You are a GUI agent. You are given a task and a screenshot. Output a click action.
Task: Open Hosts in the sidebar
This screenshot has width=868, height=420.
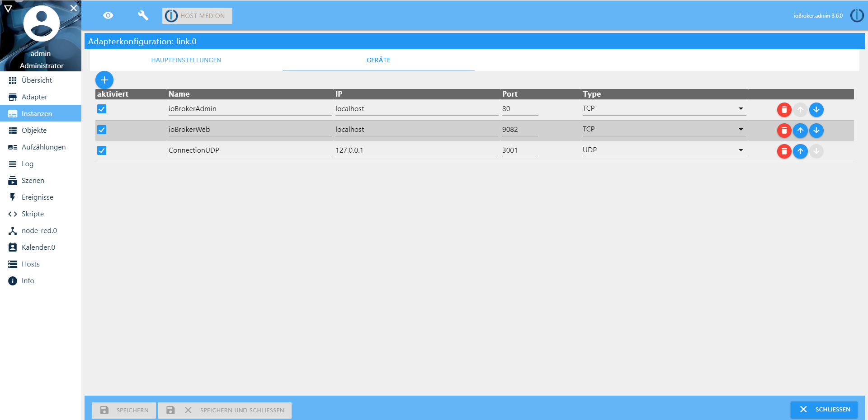[41, 264]
